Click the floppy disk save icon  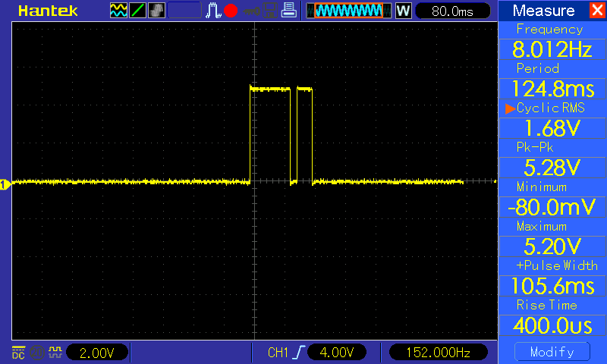pos(270,11)
